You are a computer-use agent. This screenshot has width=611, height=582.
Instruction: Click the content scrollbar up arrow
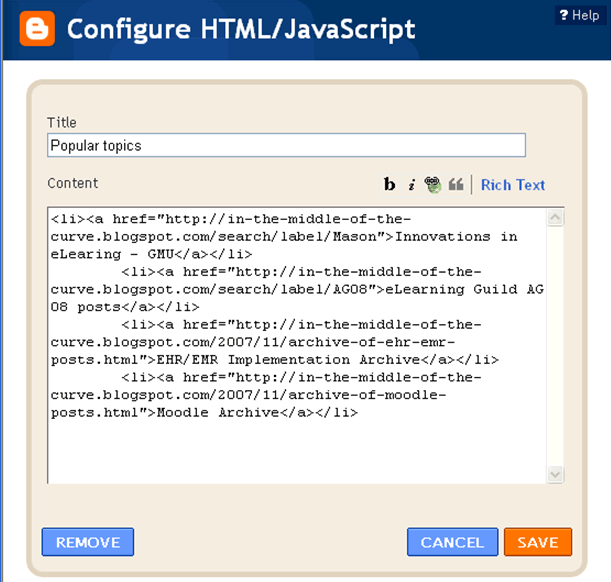point(555,217)
